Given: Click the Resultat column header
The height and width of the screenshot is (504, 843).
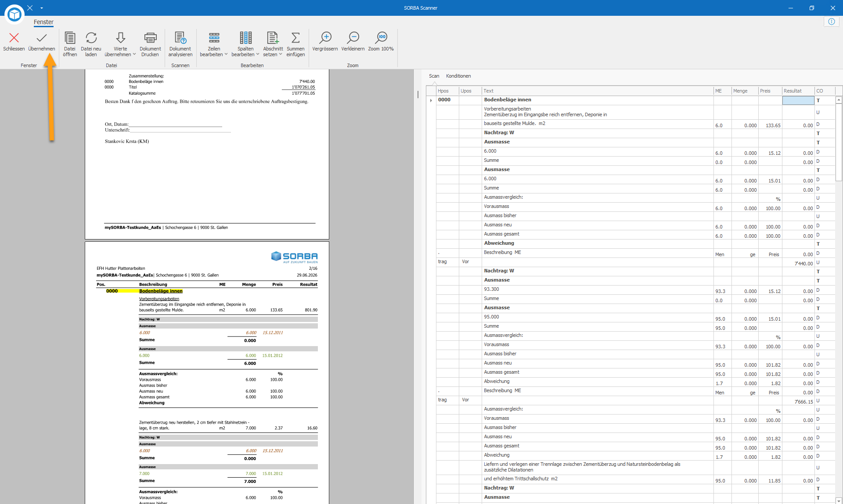Looking at the screenshot, I should 799,91.
